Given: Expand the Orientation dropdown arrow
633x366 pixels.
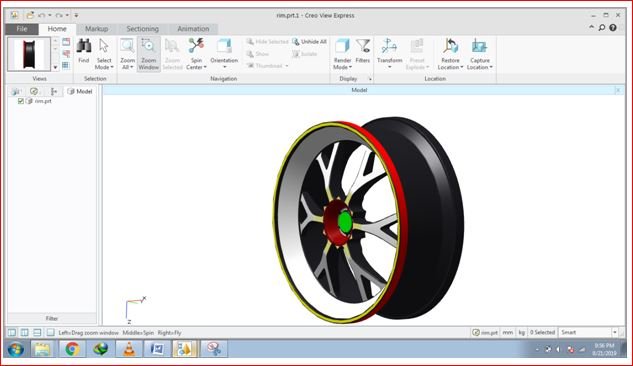Looking at the screenshot, I should coord(224,67).
